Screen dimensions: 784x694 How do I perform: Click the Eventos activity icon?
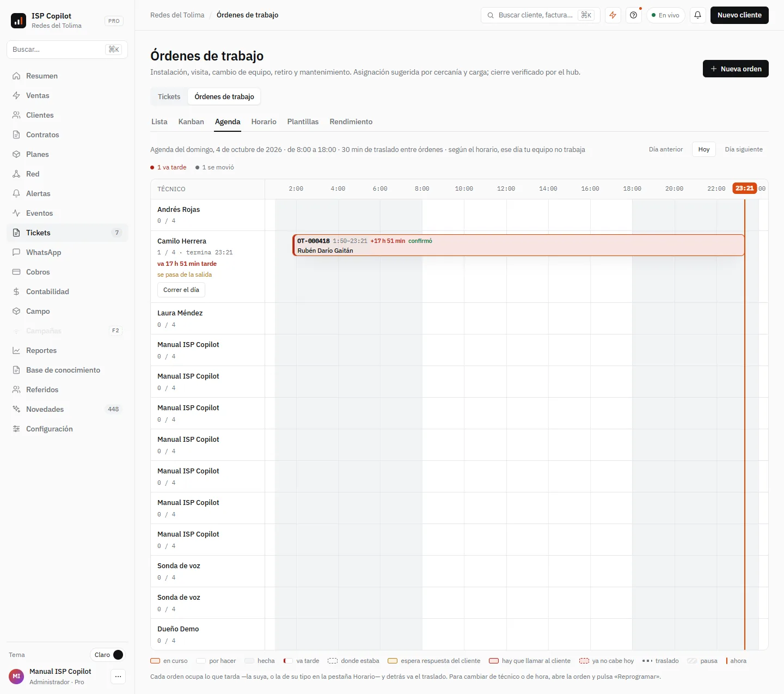pyautogui.click(x=16, y=213)
